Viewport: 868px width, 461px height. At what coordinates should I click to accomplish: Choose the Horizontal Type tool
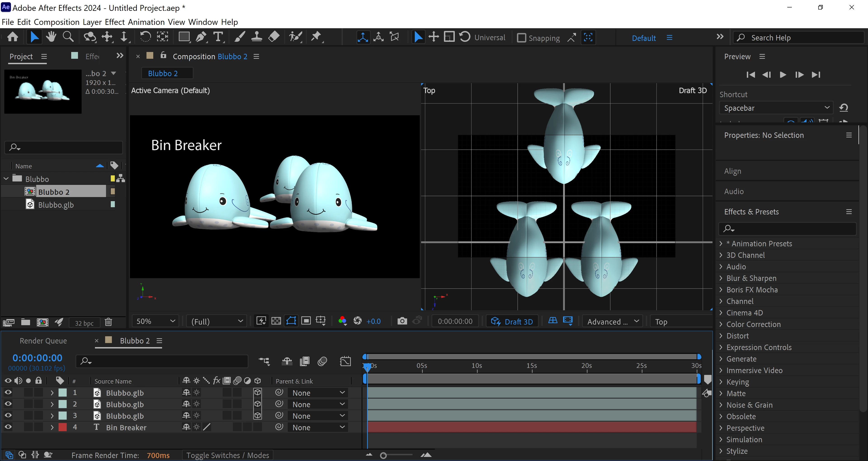tap(218, 37)
